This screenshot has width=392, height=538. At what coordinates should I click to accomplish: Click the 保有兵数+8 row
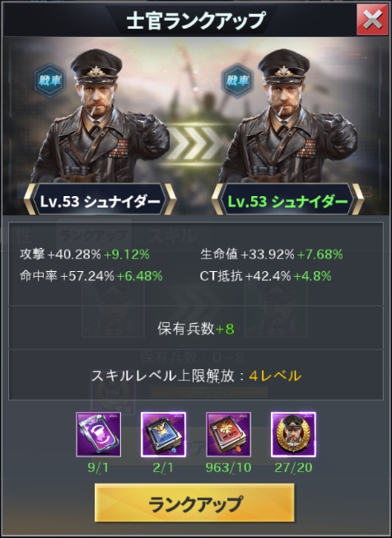[196, 329]
